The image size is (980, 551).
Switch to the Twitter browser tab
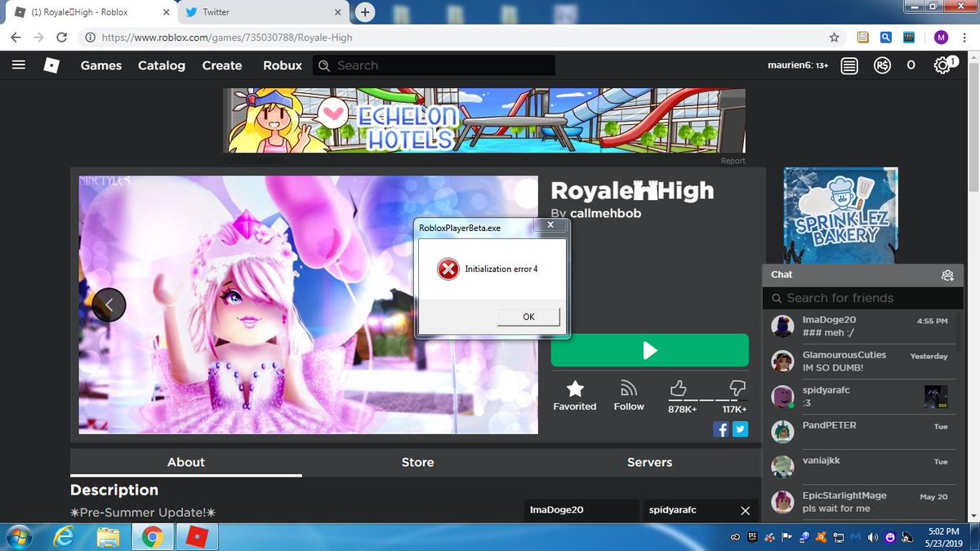261,11
